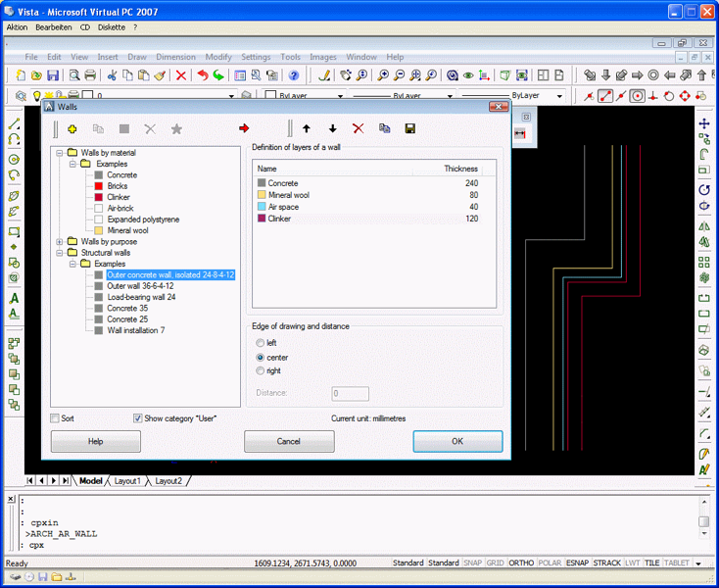Collapse the 'Structural walls' tree node
The height and width of the screenshot is (588, 719).
pyautogui.click(x=59, y=253)
